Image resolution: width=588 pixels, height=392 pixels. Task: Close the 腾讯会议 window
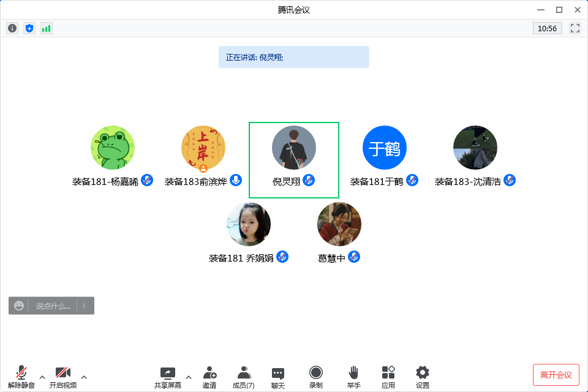click(578, 10)
